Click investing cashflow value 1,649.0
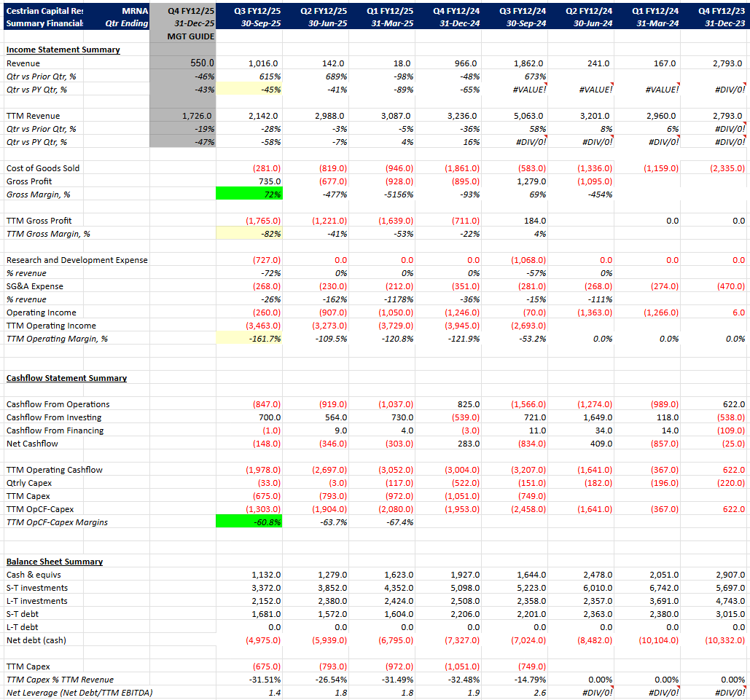The height and width of the screenshot is (700, 750). [598, 417]
